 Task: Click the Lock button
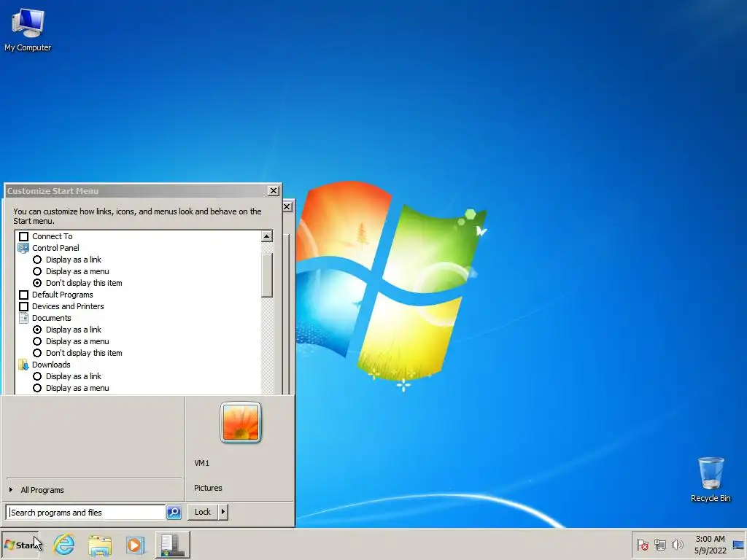tap(203, 512)
